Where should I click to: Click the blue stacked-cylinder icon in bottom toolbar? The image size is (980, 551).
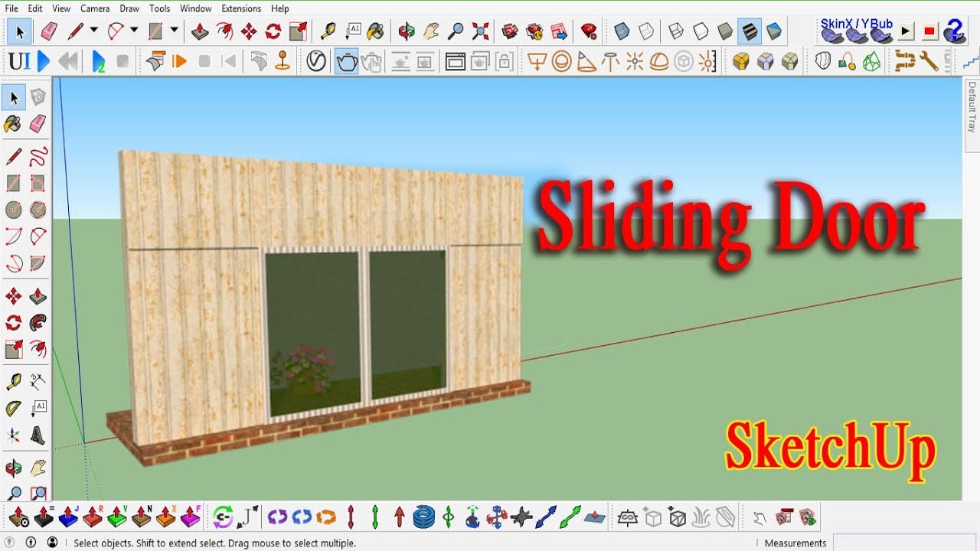click(424, 517)
